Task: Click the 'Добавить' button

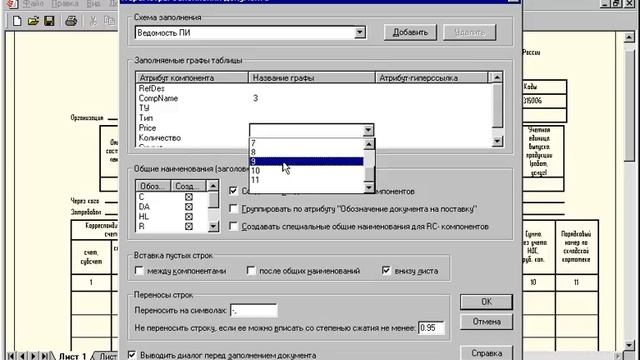Action: 410,32
